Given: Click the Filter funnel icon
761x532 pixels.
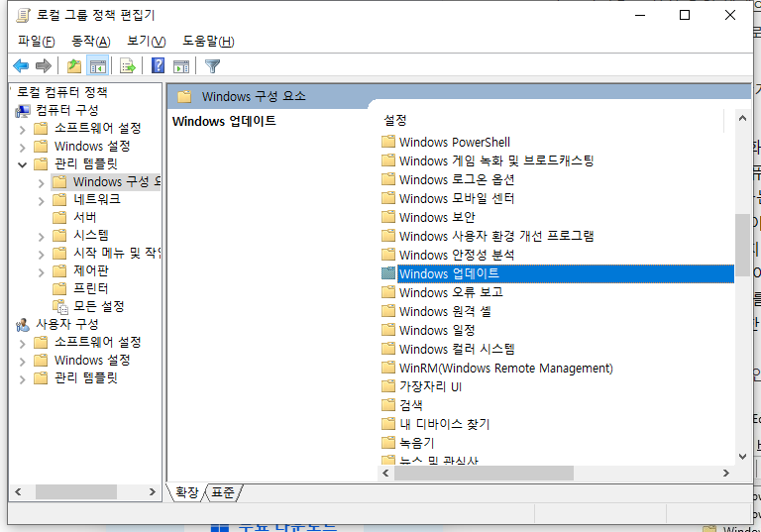Looking at the screenshot, I should tap(213, 65).
